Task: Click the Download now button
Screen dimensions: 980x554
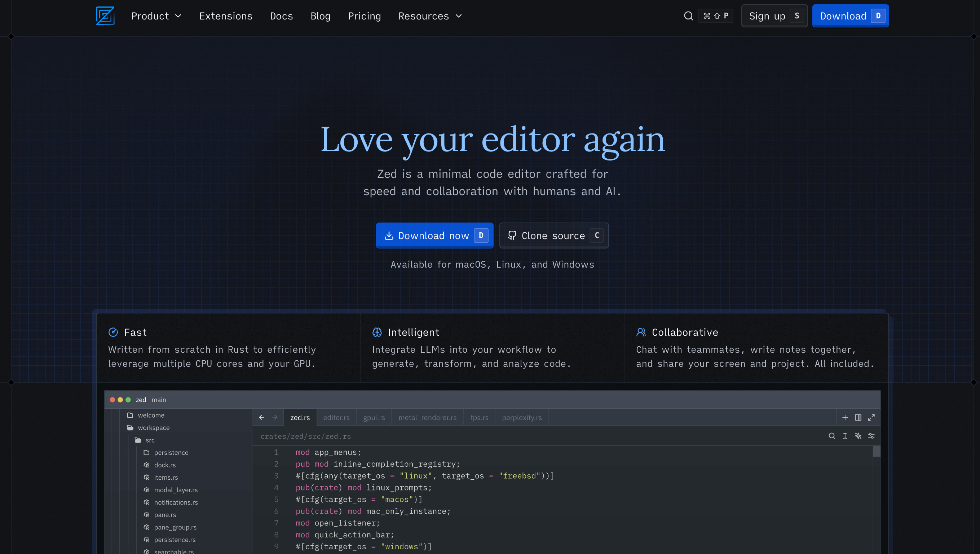Action: pos(434,235)
